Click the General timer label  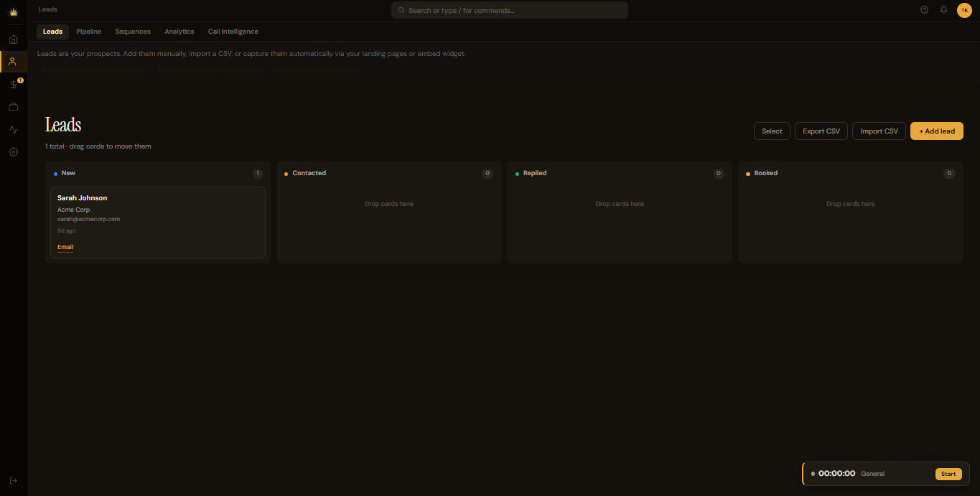(x=872, y=474)
